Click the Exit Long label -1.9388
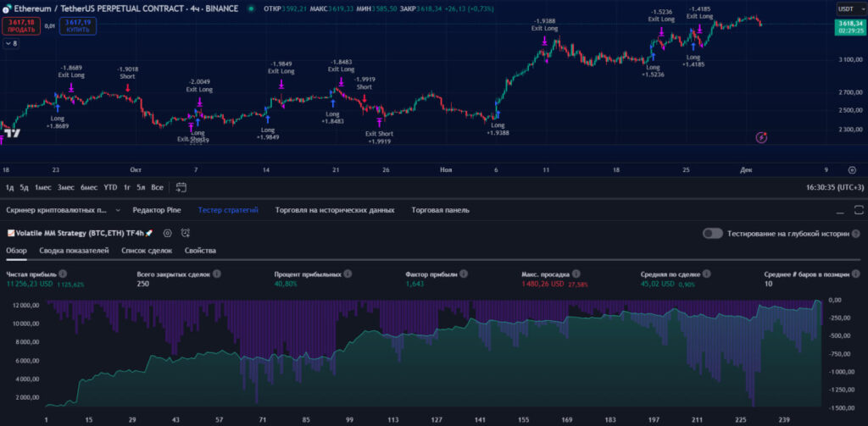The width and height of the screenshot is (868, 426). [545, 25]
